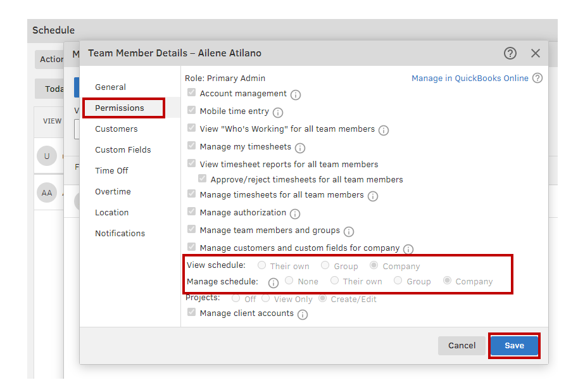Show info for Manage schedule

point(273,283)
